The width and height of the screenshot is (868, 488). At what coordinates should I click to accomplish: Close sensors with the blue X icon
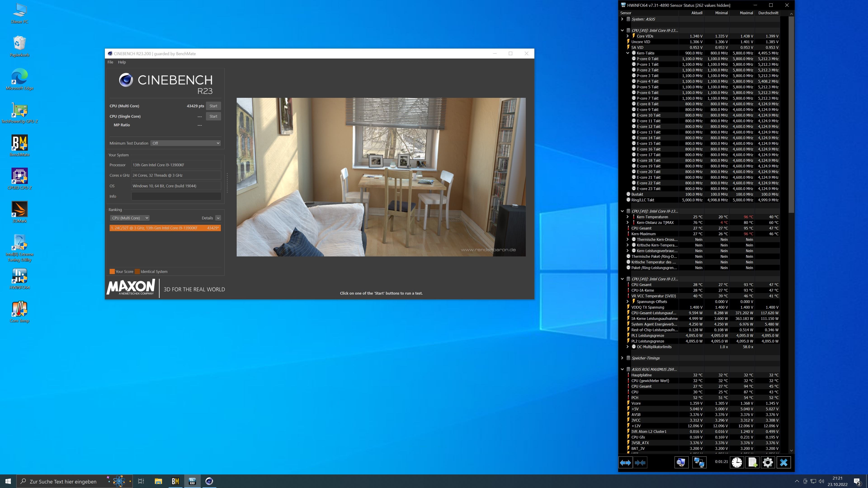[x=783, y=463]
